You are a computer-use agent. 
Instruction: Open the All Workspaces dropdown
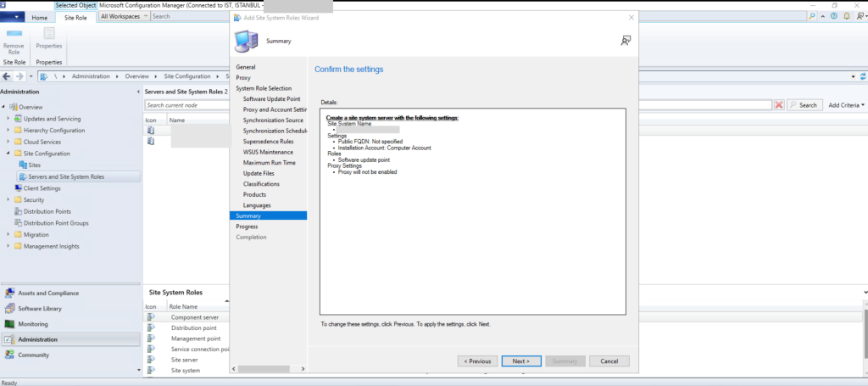[123, 16]
